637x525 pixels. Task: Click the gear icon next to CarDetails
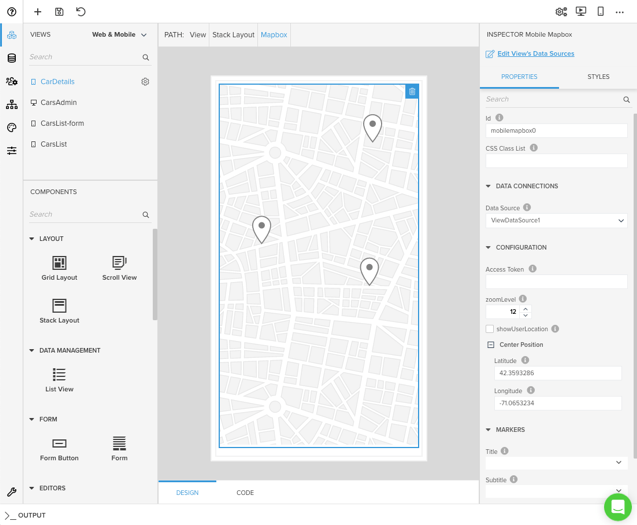(x=145, y=82)
